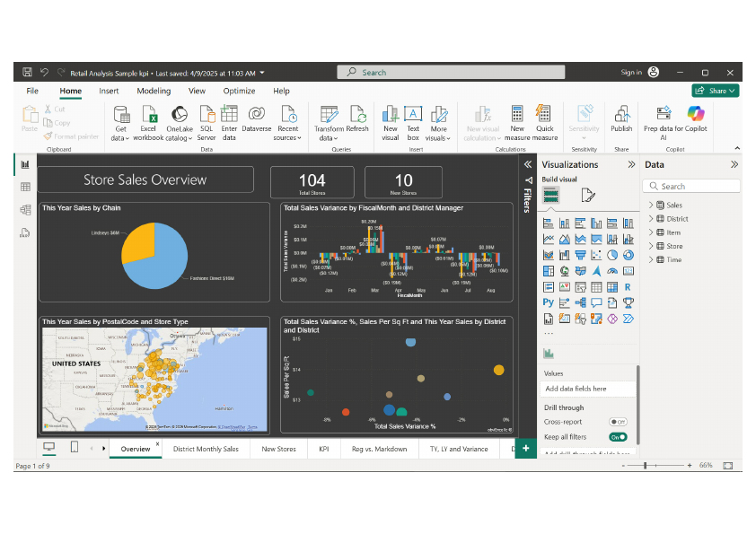Choose the Scatter chart visualization icon

pyautogui.click(x=596, y=255)
